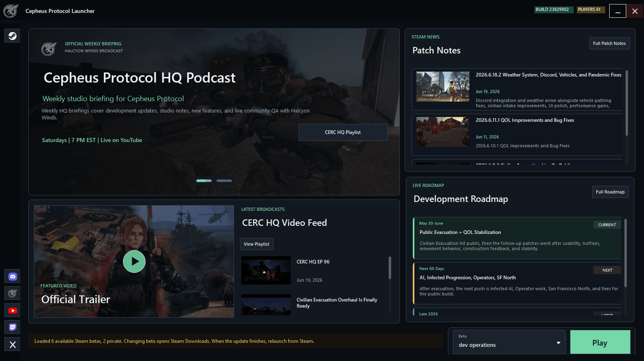644x361 pixels.
Task: Open the Twitch sidebar icon
Action: 13,327
